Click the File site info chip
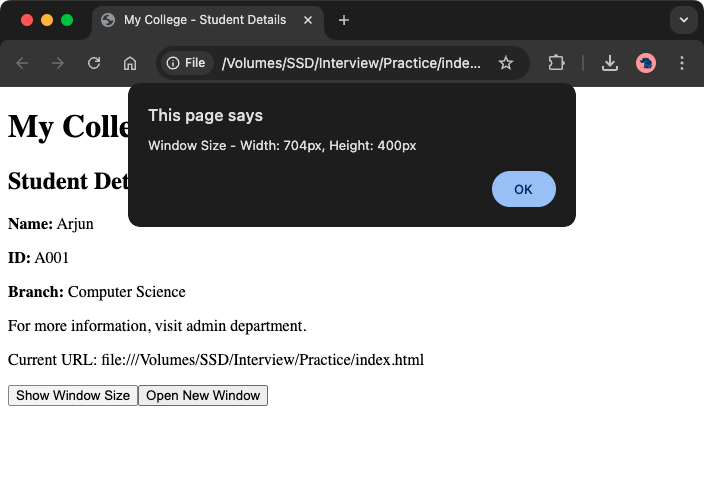The width and height of the screenshot is (704, 487). [x=186, y=63]
